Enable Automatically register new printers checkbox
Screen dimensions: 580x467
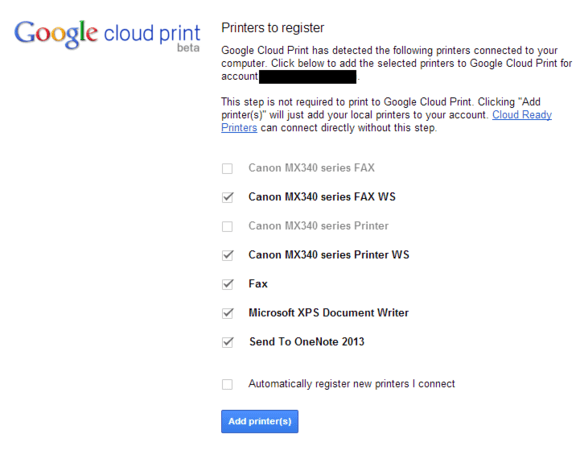[227, 384]
